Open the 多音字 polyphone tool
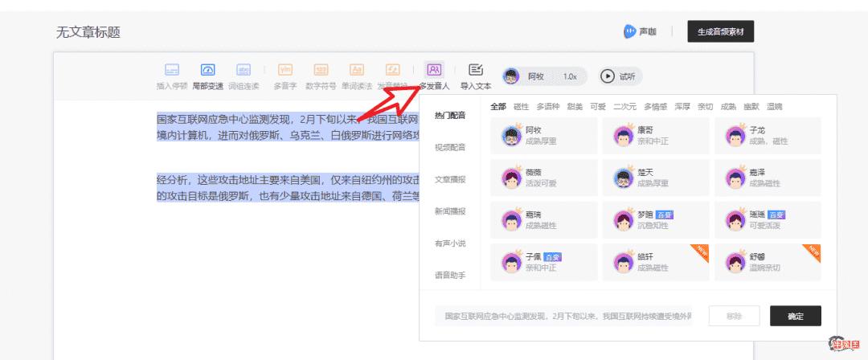Viewport: 868px width, 360px height. (285, 70)
